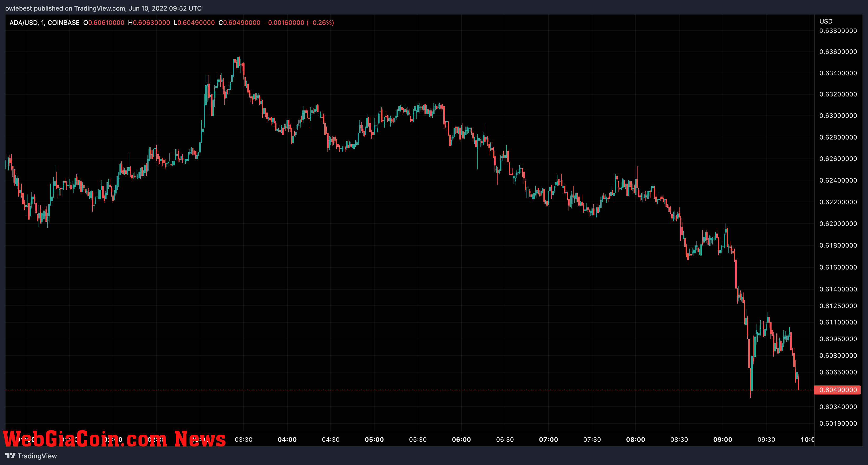Viewport: 868px width, 465px height.
Task: Click the low value L0.60490000
Action: (x=194, y=22)
